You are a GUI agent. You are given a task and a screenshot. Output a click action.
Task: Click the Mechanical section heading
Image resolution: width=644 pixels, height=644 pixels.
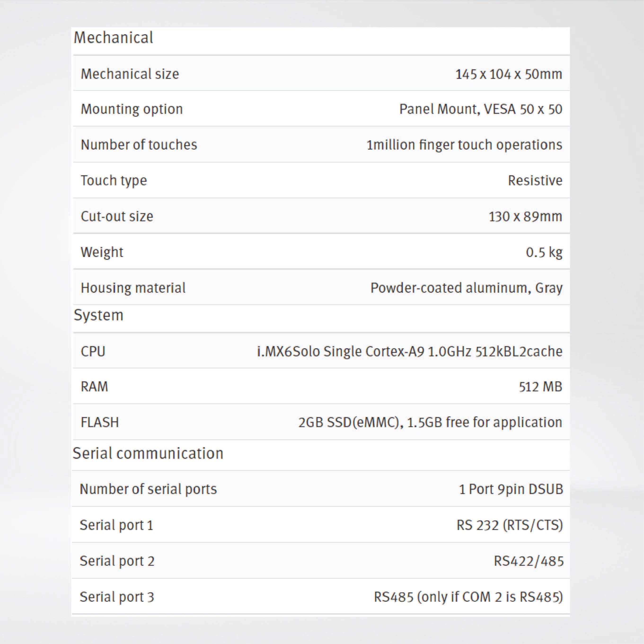point(113,37)
